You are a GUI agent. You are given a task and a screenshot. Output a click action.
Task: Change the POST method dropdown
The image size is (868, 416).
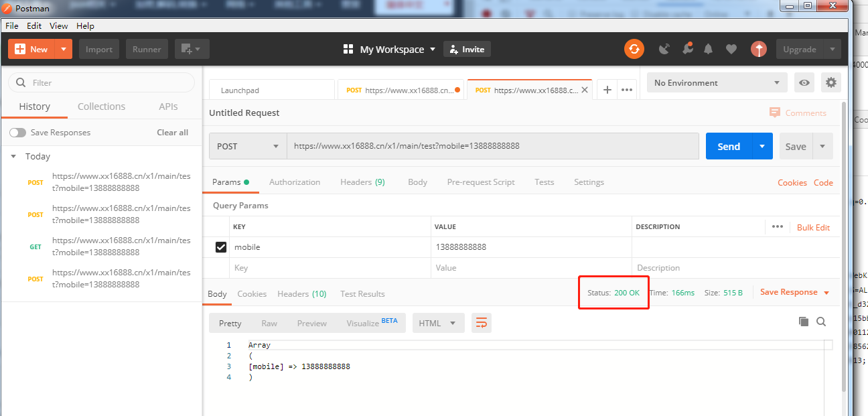[x=248, y=146]
